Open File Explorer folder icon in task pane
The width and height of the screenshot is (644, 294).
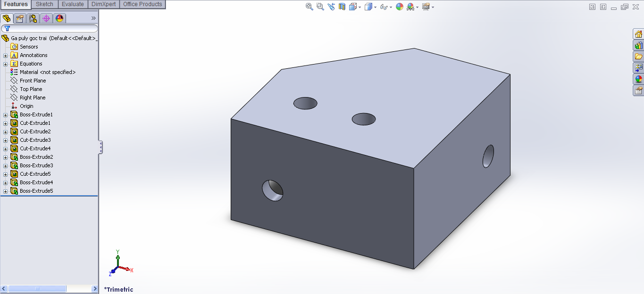tap(638, 57)
